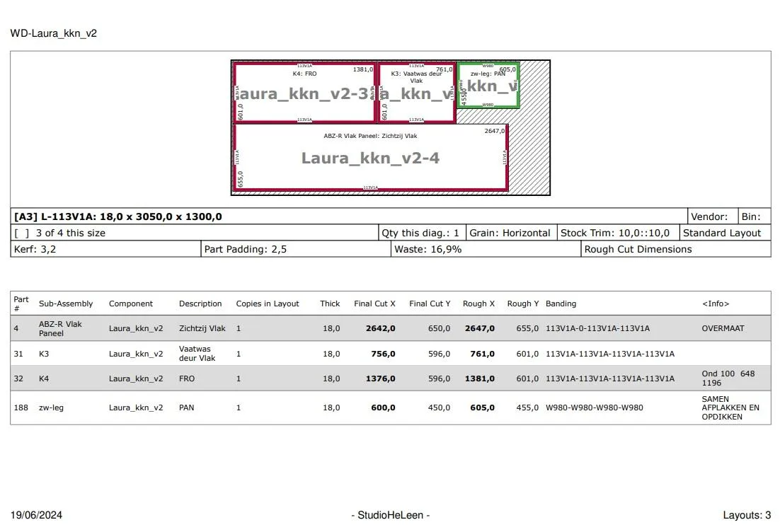Select the large Laura_kkn_v2-4 panel in diagram
The image size is (780, 532).
click(x=371, y=157)
